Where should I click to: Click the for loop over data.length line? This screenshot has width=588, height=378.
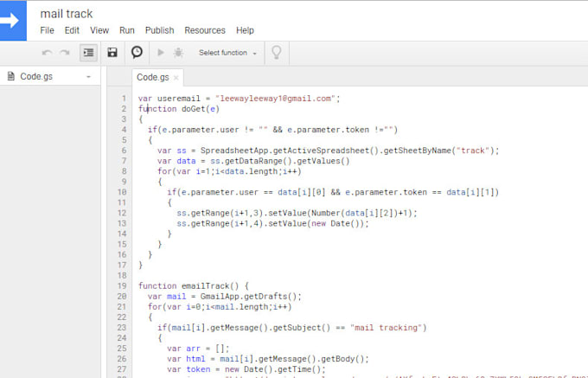click(x=229, y=172)
